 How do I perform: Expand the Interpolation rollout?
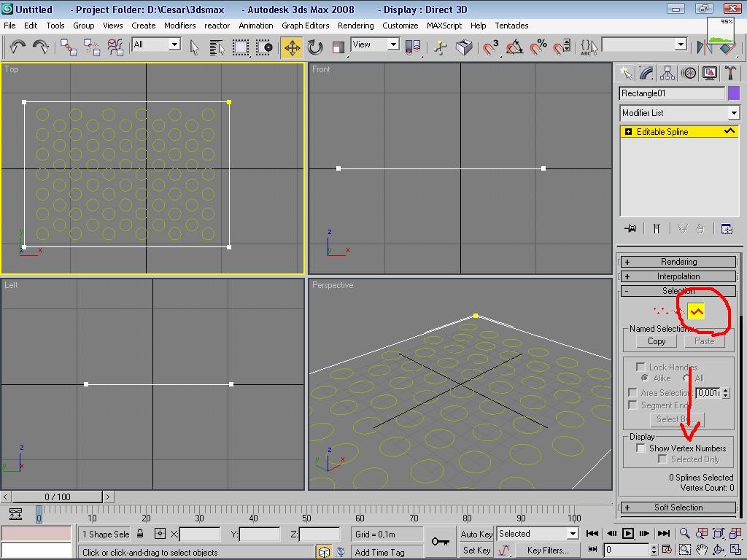[x=678, y=276]
